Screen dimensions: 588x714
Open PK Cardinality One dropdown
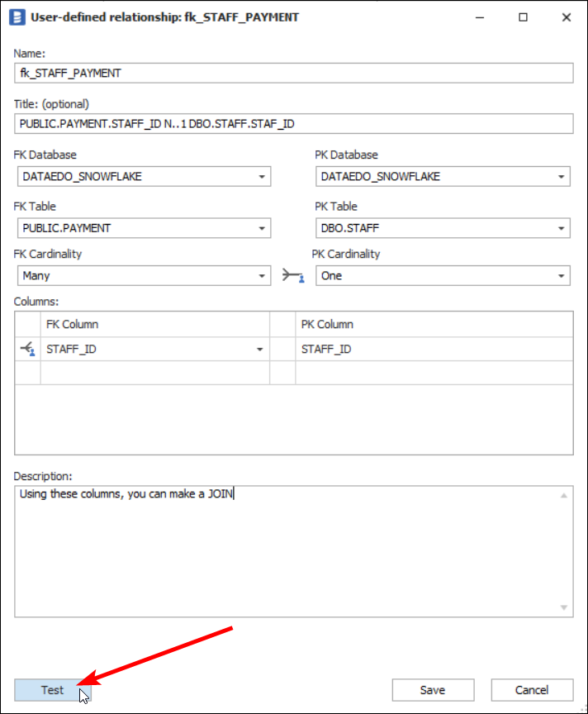tap(562, 276)
